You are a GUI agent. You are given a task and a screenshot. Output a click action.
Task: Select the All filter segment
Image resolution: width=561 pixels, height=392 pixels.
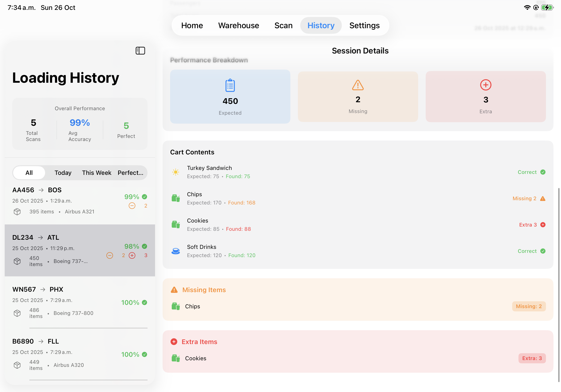pyautogui.click(x=29, y=173)
